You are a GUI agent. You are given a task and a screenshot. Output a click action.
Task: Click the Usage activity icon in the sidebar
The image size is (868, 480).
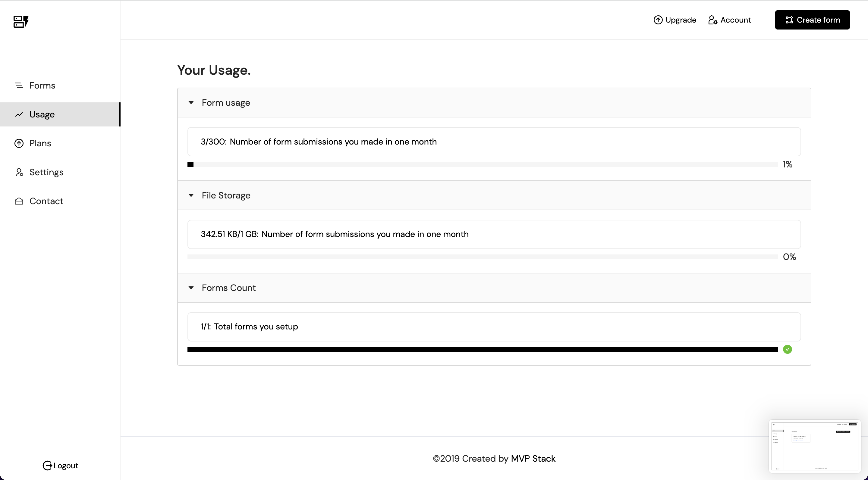point(19,114)
